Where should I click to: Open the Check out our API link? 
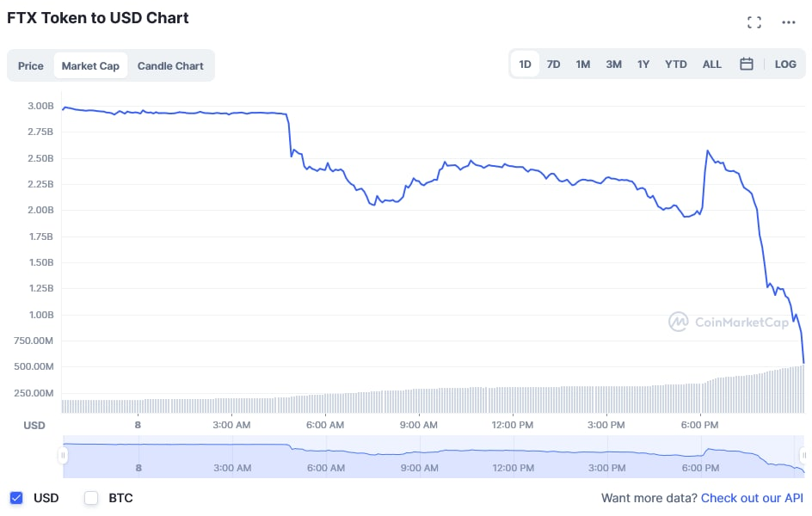point(752,498)
